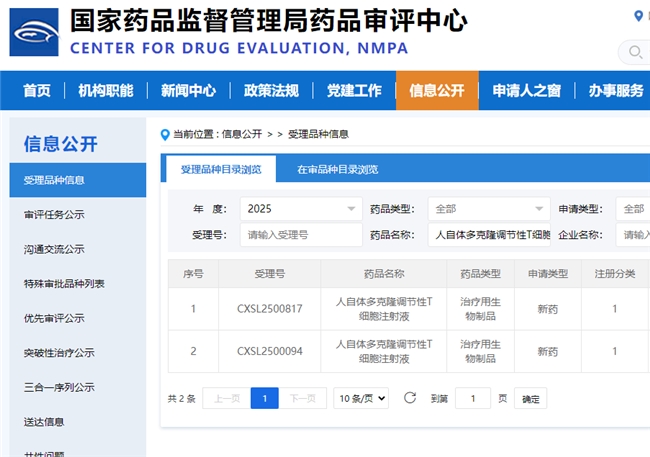Select the 受理品种目录浏览 tab
Screen dimensions: 650x457
pos(221,170)
